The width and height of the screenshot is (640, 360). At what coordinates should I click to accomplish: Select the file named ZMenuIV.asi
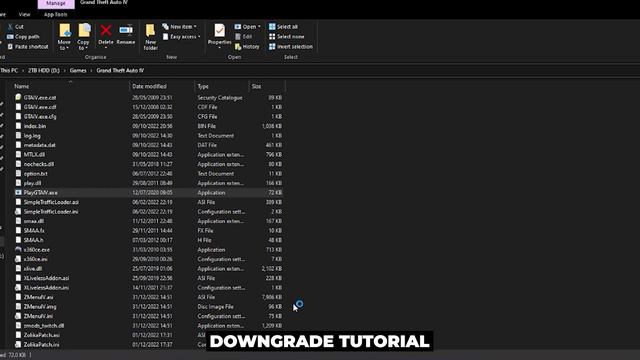point(38,297)
